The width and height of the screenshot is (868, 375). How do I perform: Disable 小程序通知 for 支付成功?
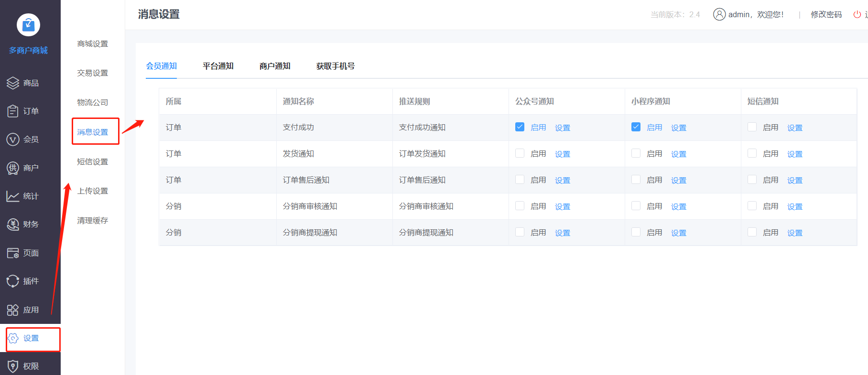pyautogui.click(x=636, y=127)
